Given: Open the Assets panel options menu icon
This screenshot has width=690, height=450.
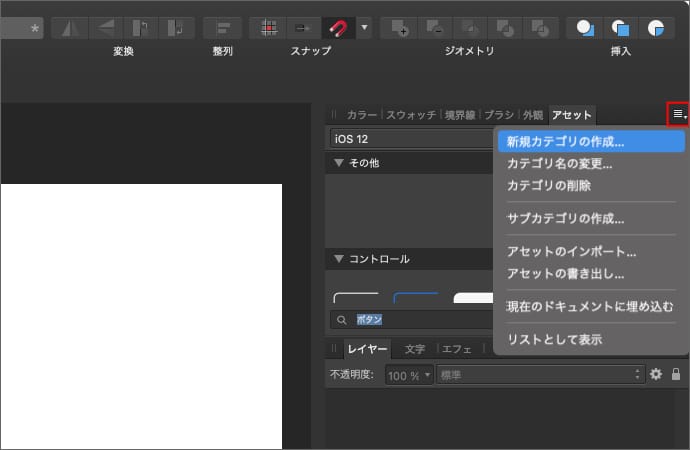Looking at the screenshot, I should click(678, 115).
